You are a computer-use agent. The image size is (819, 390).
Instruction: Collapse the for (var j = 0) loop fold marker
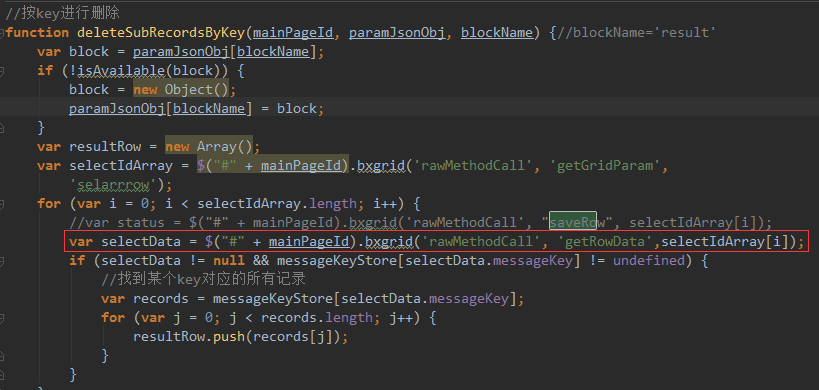pyautogui.click(x=2, y=317)
